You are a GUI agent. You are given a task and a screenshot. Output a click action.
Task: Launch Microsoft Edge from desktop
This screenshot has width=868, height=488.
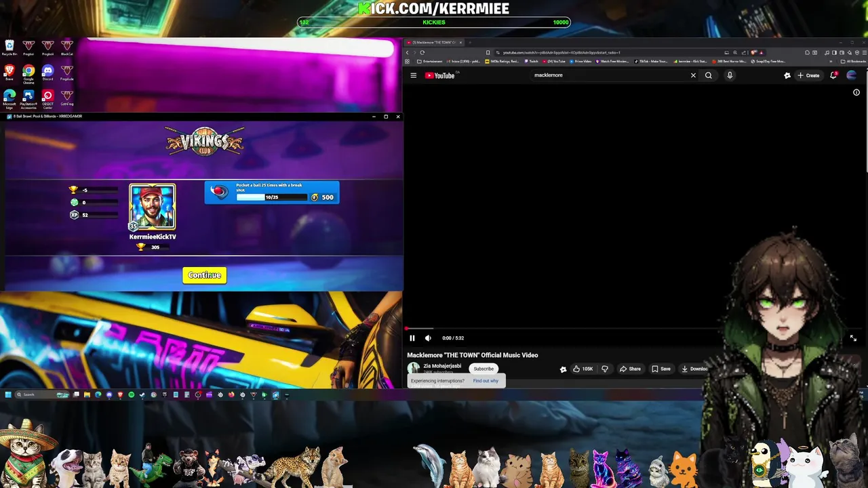9,99
